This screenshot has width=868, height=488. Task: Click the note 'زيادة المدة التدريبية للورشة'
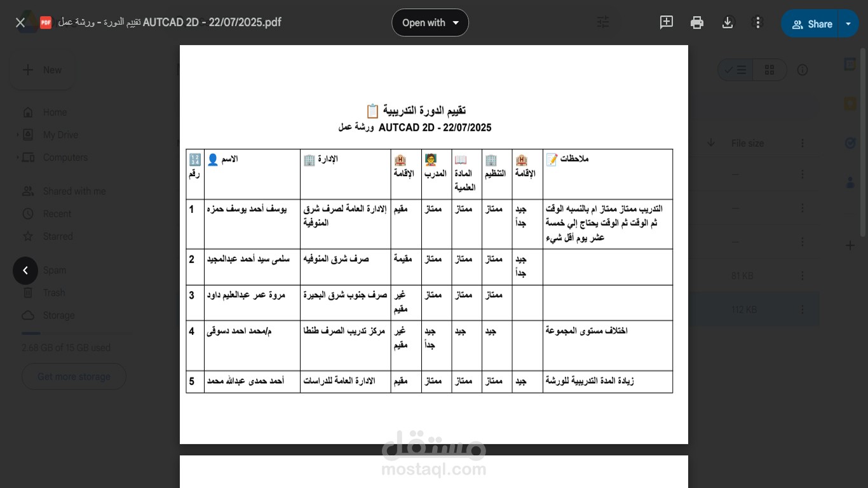click(590, 381)
